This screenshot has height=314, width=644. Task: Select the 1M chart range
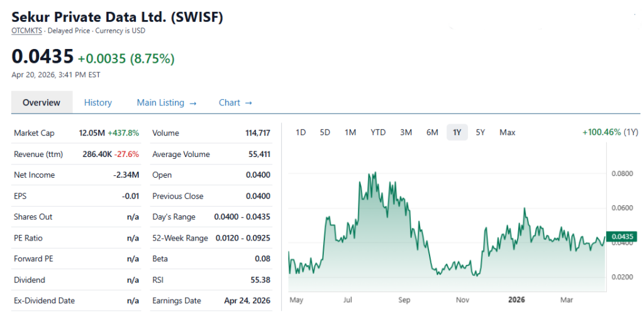tap(350, 133)
